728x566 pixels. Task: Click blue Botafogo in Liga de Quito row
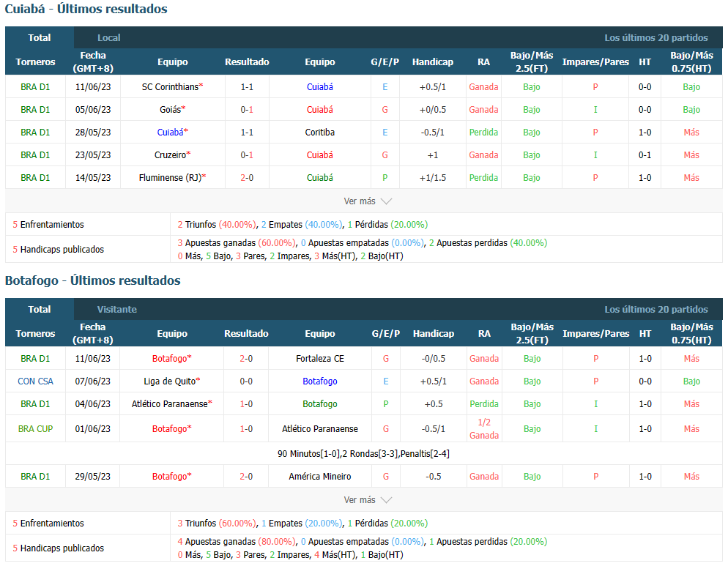coord(320,381)
